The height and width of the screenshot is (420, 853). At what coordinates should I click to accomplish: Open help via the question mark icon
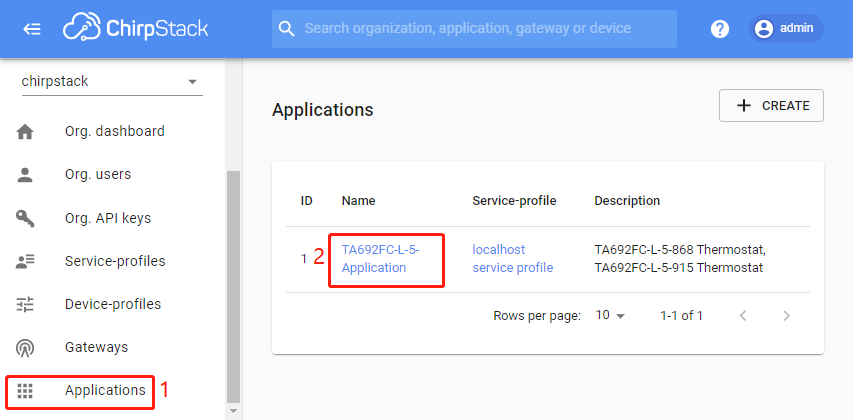[x=720, y=29]
